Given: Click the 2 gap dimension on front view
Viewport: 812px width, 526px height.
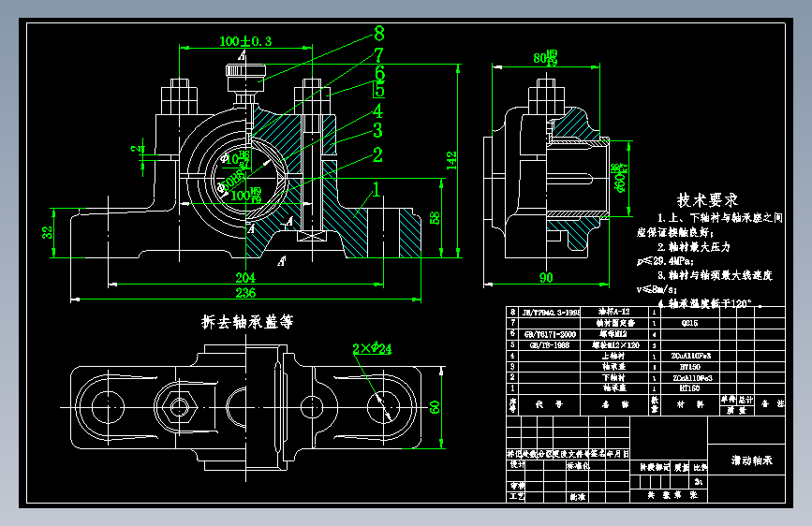Looking at the screenshot, I should click(x=135, y=150).
